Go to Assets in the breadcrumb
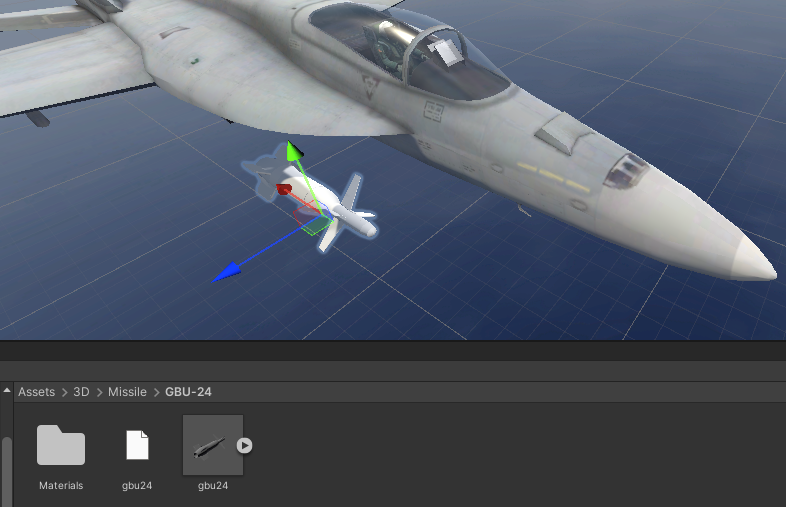 point(37,392)
